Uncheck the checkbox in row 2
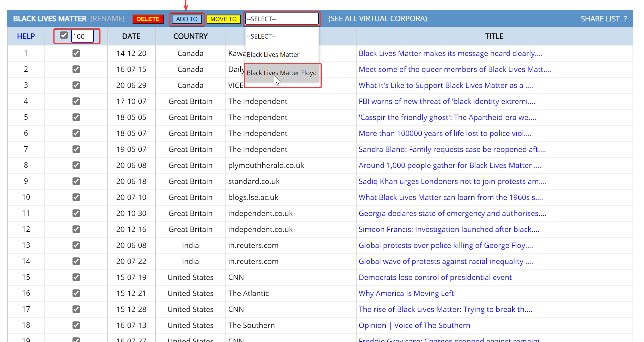This screenshot has height=342, width=644. click(x=76, y=69)
